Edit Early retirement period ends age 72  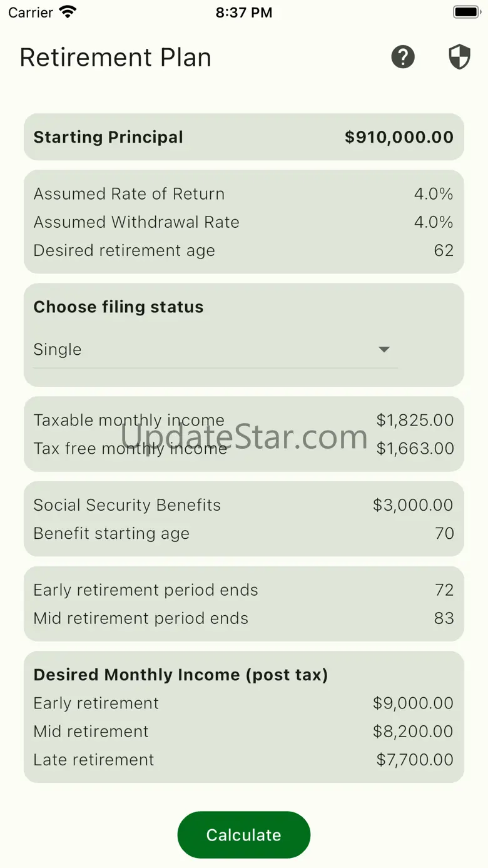444,590
